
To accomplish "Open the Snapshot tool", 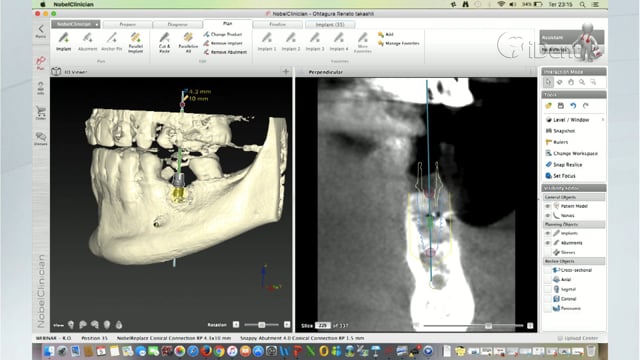I will click(x=560, y=131).
